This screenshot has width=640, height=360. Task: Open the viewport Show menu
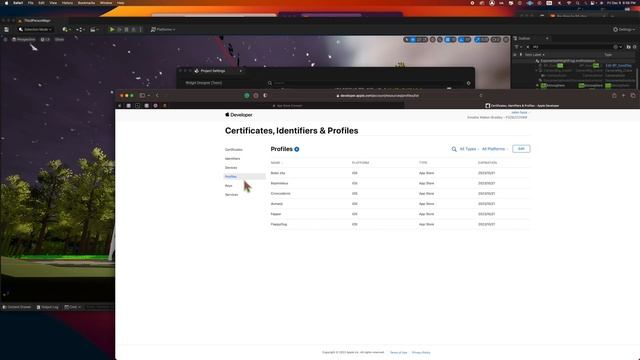tap(60, 40)
